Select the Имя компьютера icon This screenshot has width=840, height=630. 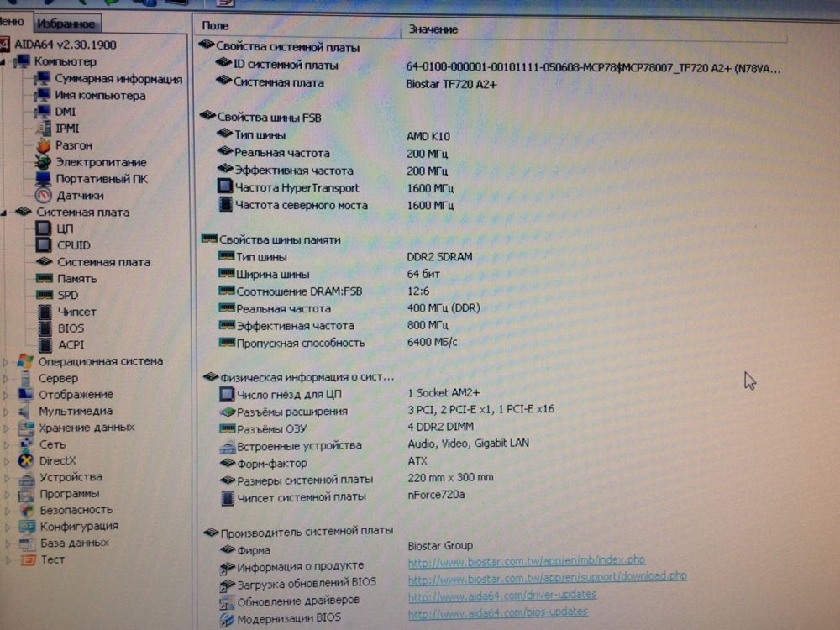coord(42,96)
